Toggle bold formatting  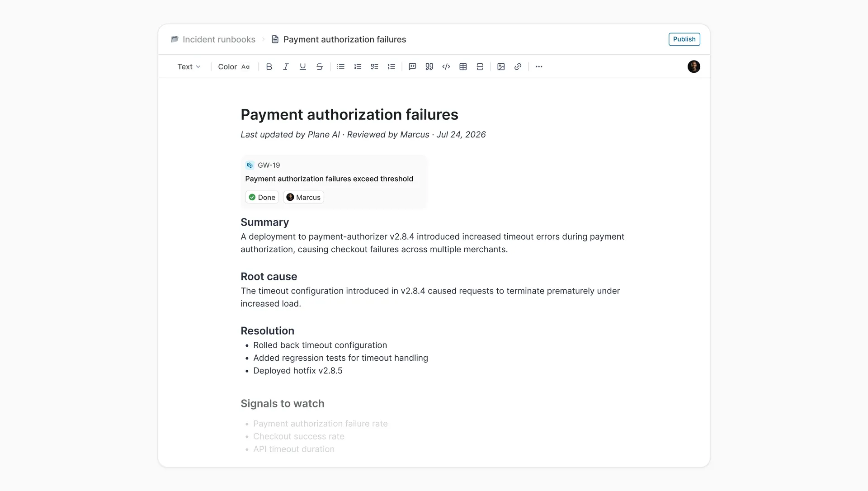(x=269, y=66)
